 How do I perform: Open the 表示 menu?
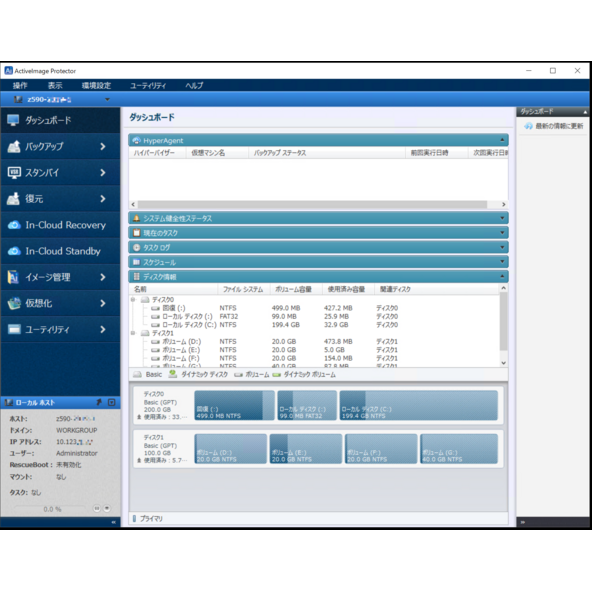[55, 85]
